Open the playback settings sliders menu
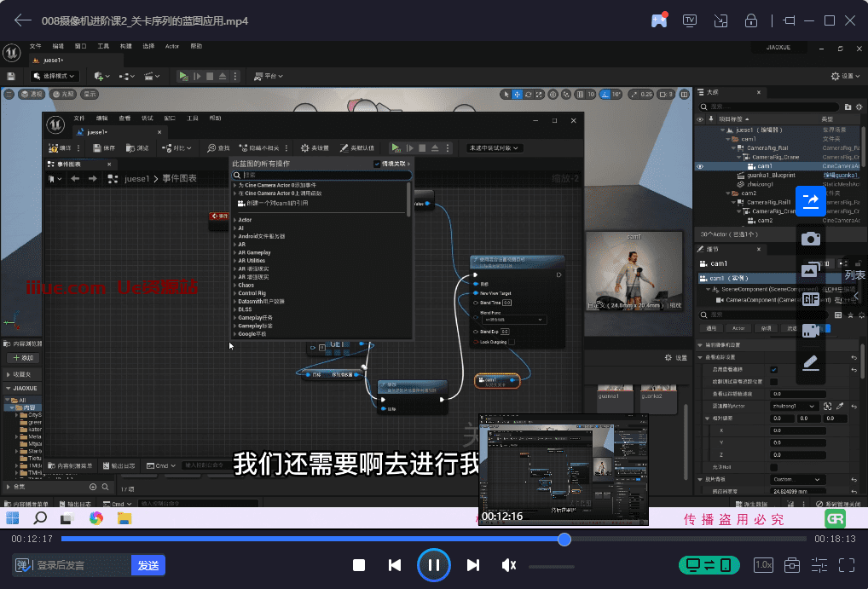This screenshot has width=868, height=589. (819, 565)
